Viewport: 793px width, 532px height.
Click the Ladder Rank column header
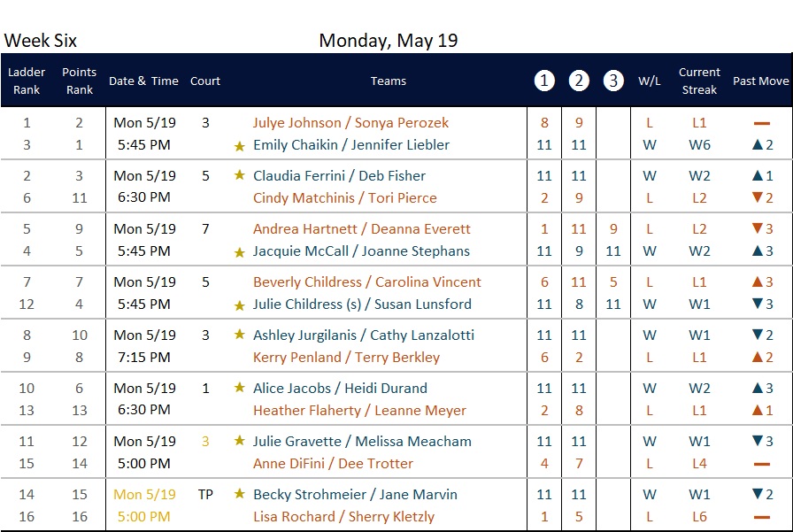(27, 81)
